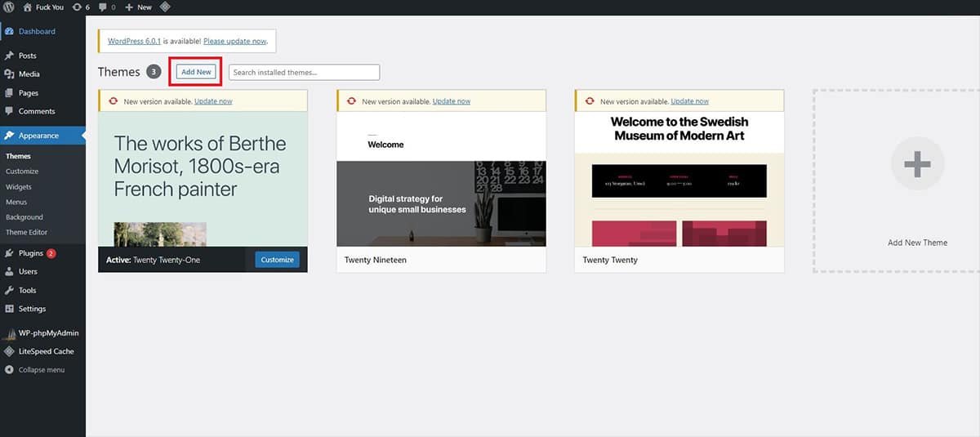Select the Twenty Twenty theme thumbnail
The height and width of the screenshot is (437, 980).
click(x=679, y=180)
